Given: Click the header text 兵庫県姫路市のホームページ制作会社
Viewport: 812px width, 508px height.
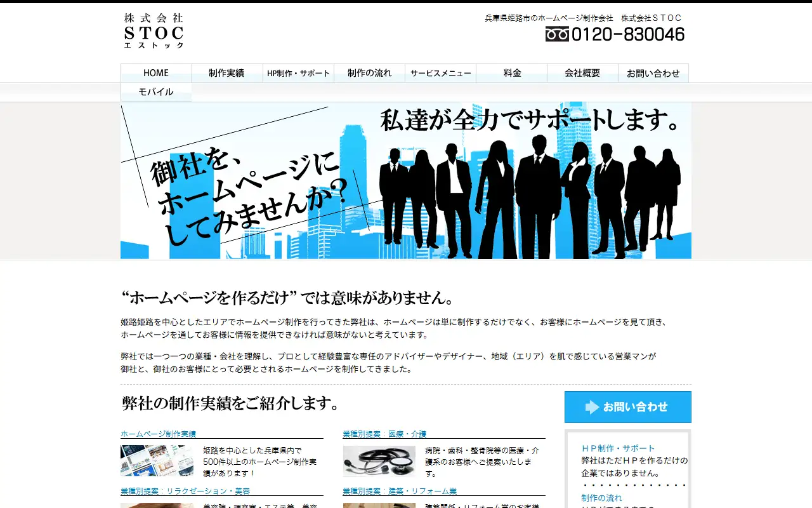Looking at the screenshot, I should [549, 18].
